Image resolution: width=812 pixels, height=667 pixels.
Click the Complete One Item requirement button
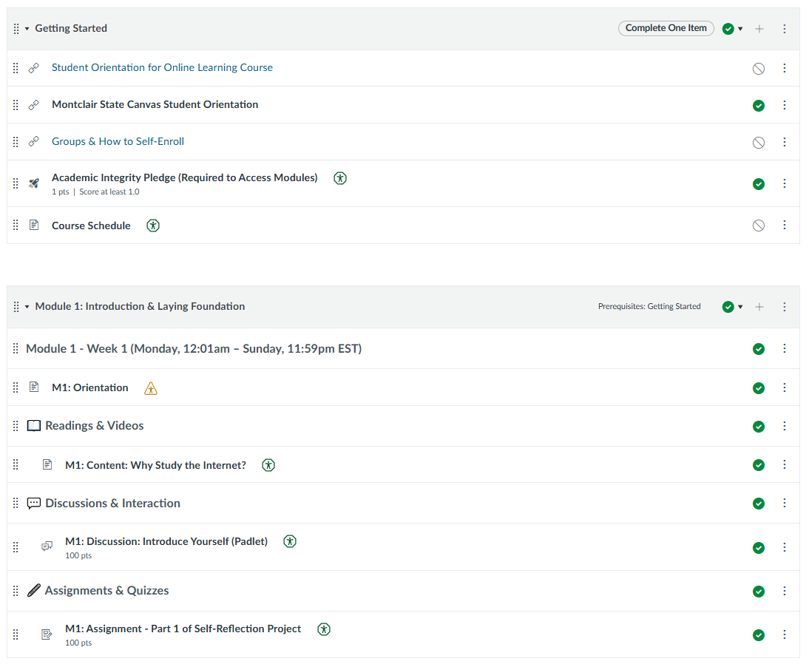pos(666,28)
